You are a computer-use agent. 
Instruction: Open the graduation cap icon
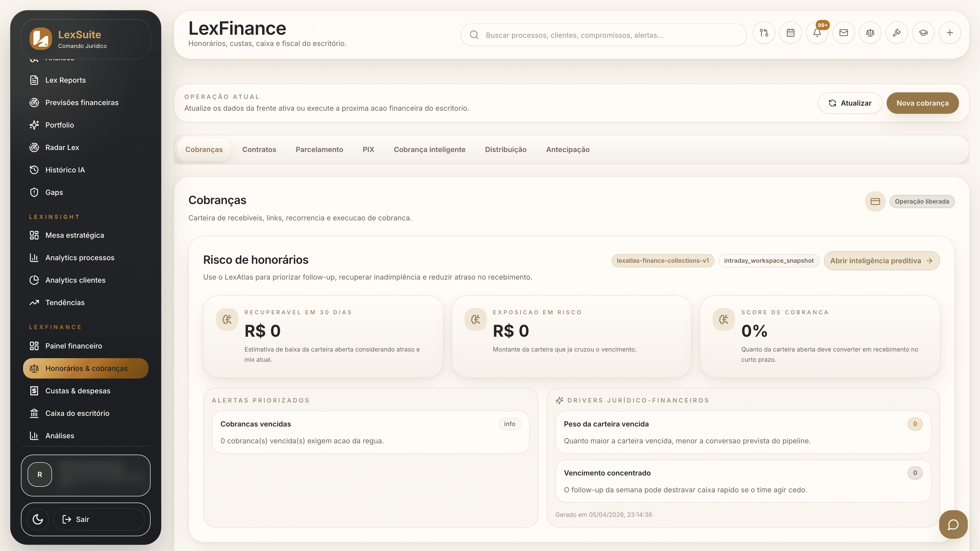pyautogui.click(x=923, y=33)
